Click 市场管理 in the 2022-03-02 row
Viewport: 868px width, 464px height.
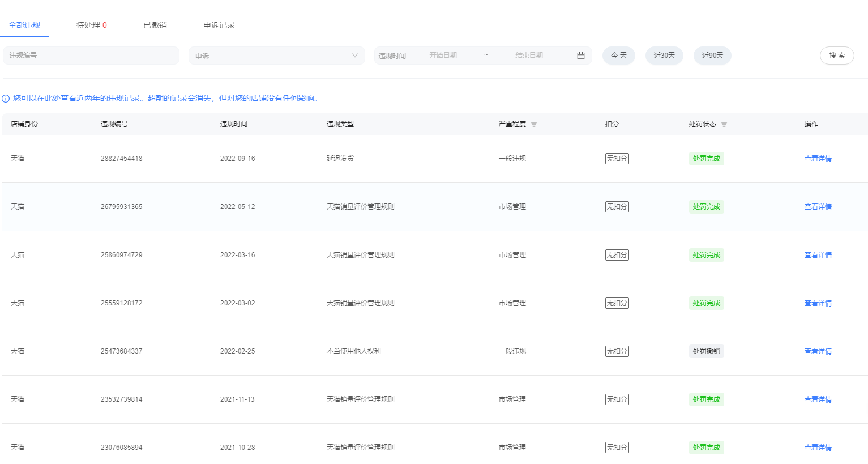[x=512, y=303]
